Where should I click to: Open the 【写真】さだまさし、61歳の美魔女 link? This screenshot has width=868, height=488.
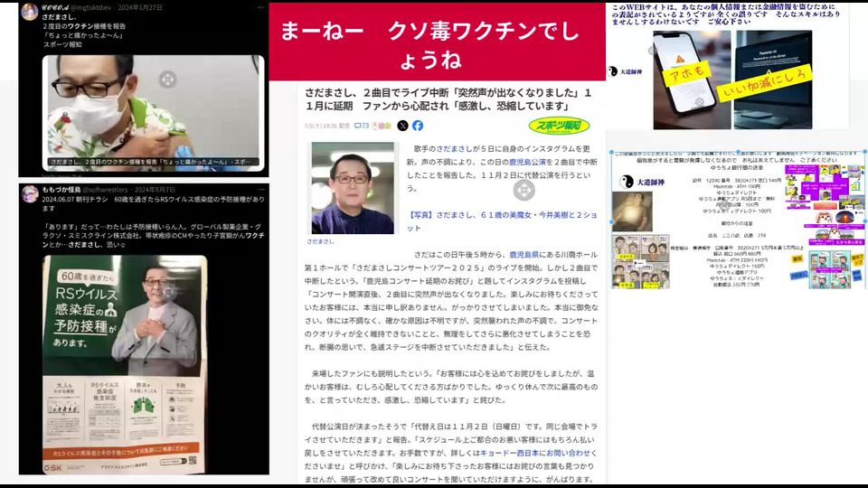pyautogui.click(x=502, y=221)
